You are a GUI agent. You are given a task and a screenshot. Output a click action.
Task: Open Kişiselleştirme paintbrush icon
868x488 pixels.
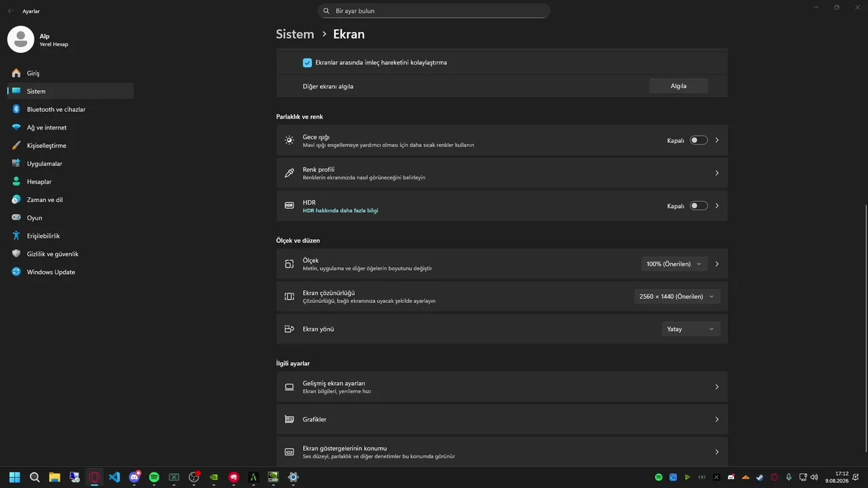(16, 146)
